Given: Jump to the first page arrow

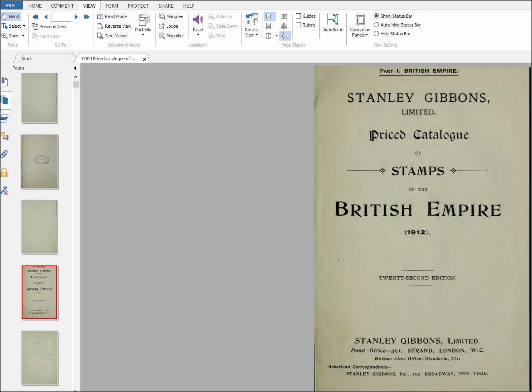Looking at the screenshot, I should click(x=35, y=17).
